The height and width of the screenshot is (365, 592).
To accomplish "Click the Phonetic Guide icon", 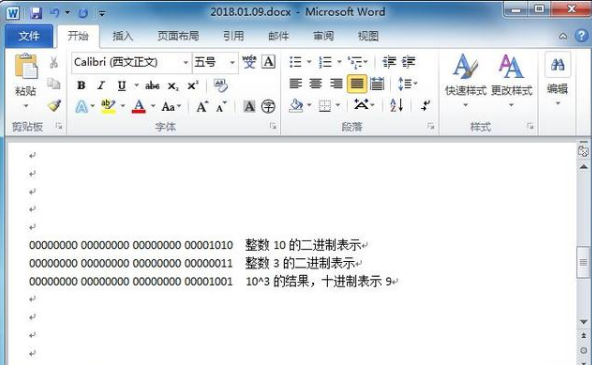I will [x=249, y=62].
